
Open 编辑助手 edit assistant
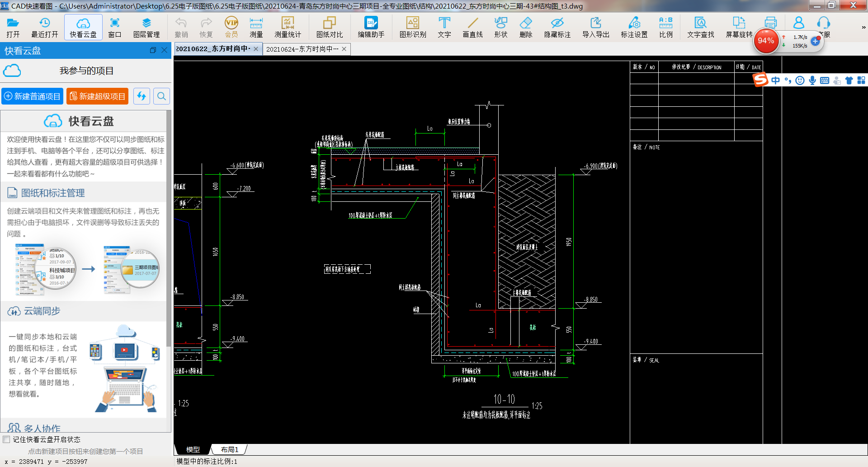pos(371,27)
